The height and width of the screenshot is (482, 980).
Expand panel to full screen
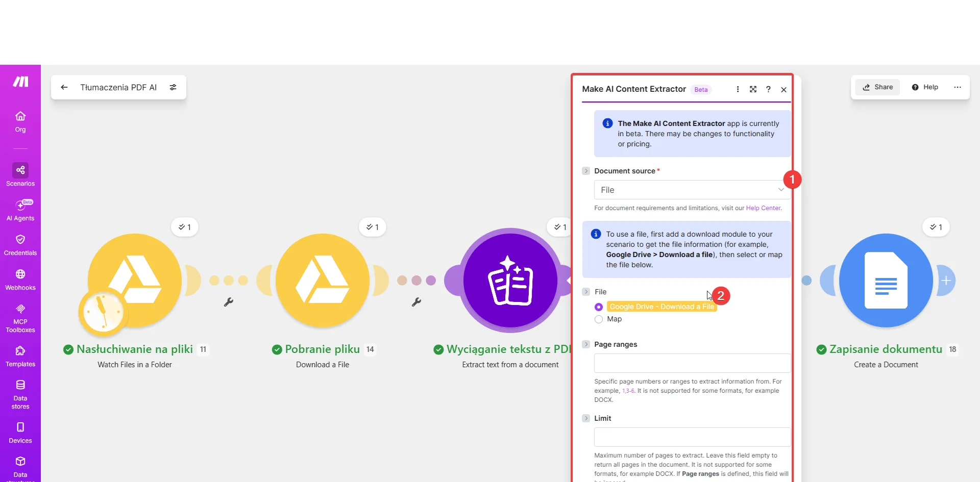[753, 89]
